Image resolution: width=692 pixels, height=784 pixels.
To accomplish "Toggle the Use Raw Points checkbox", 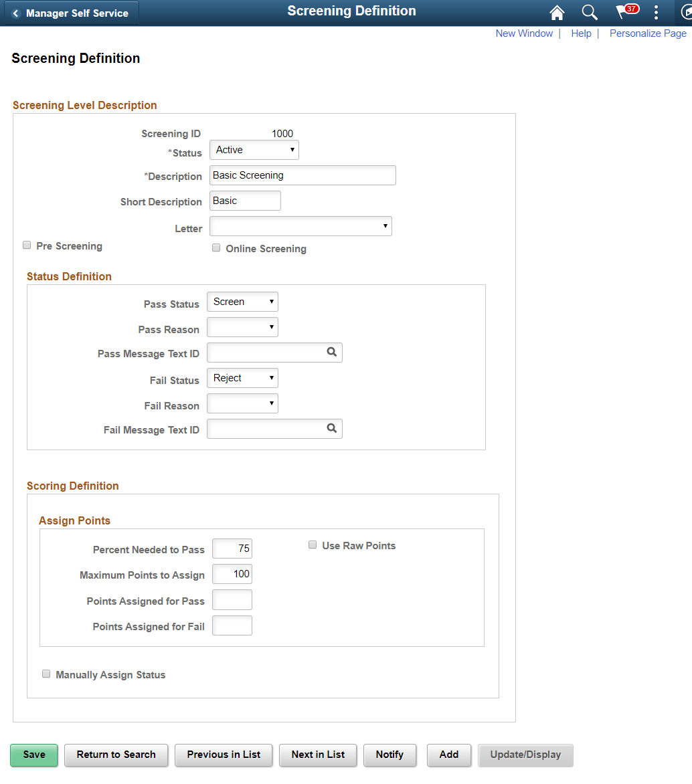I will [313, 545].
